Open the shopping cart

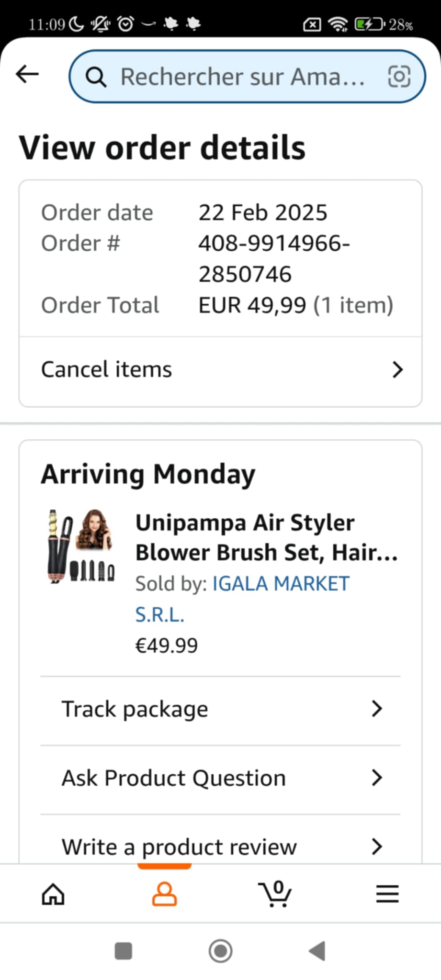[x=275, y=893]
